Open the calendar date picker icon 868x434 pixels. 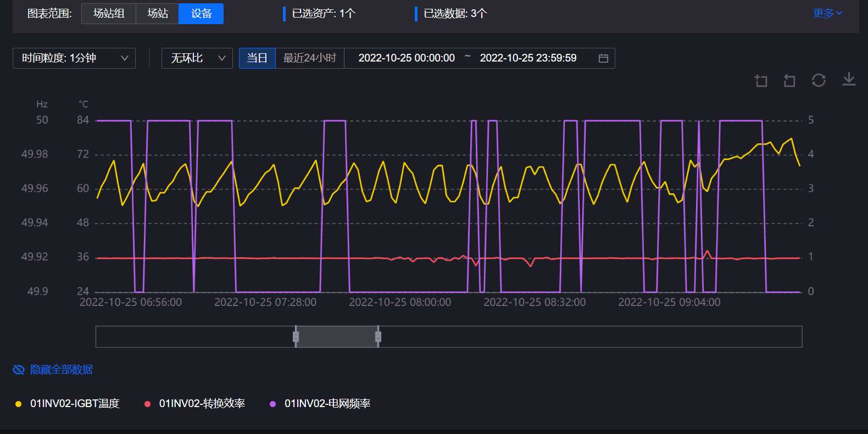603,58
